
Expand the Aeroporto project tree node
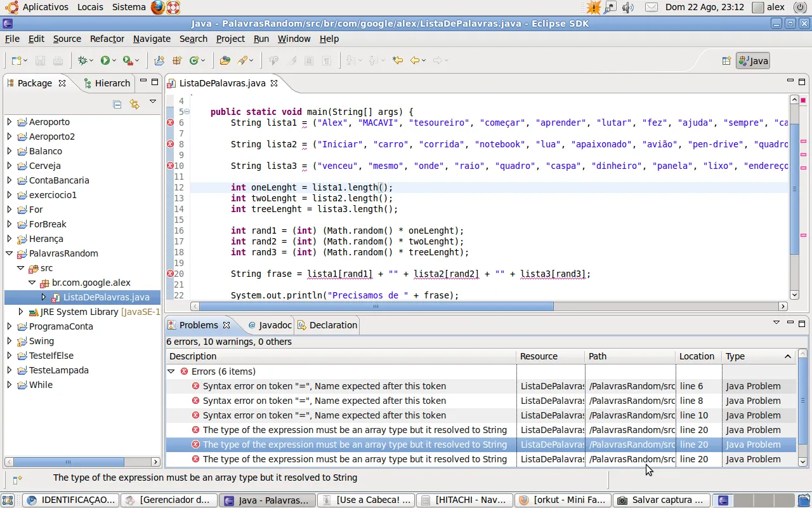click(9, 122)
